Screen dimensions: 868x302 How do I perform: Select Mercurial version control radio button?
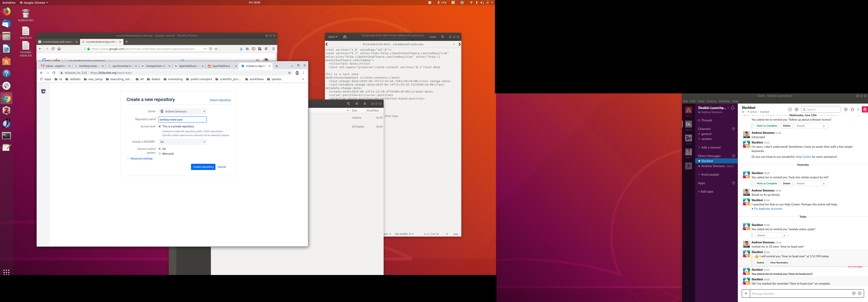(160, 154)
